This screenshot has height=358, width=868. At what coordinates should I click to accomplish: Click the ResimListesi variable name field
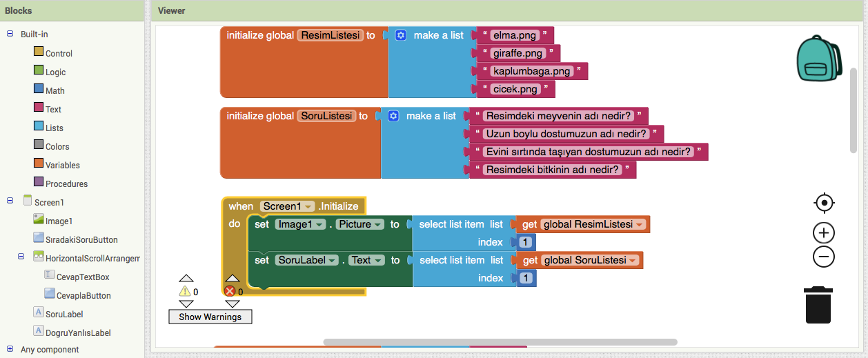tap(331, 35)
